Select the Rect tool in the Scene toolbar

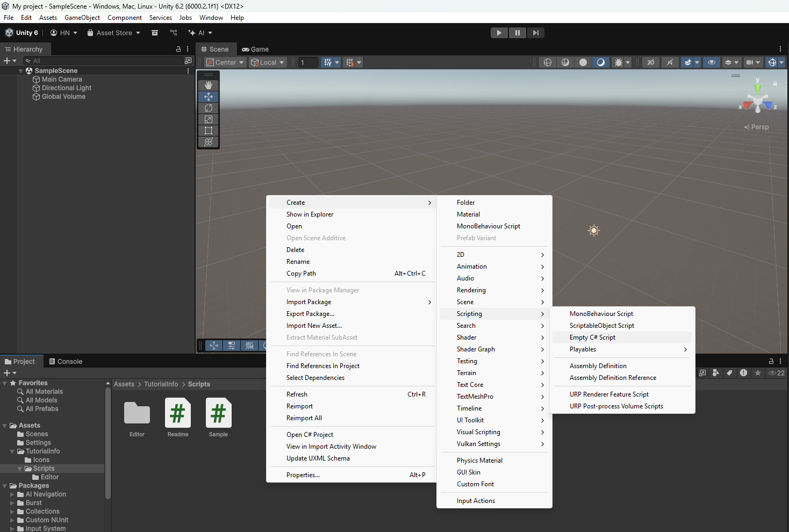click(x=208, y=131)
